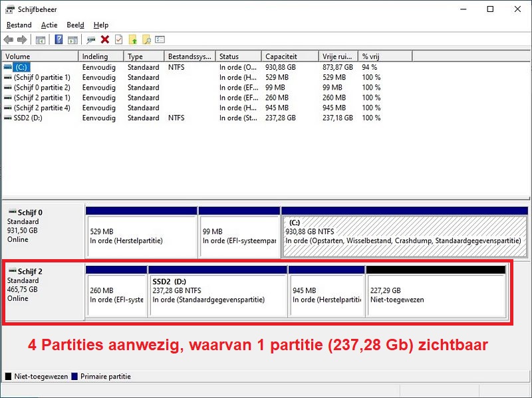Click the Niet-toegewezen legend swatch
Image resolution: width=532 pixels, height=398 pixels.
[8, 376]
